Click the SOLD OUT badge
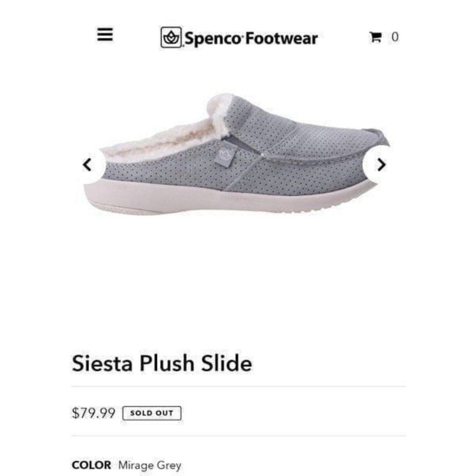The width and height of the screenshot is (476, 476). (152, 413)
